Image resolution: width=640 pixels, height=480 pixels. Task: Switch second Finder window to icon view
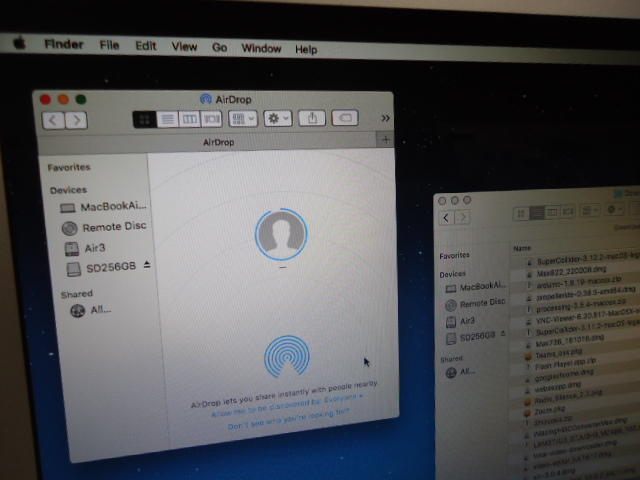coord(521,213)
